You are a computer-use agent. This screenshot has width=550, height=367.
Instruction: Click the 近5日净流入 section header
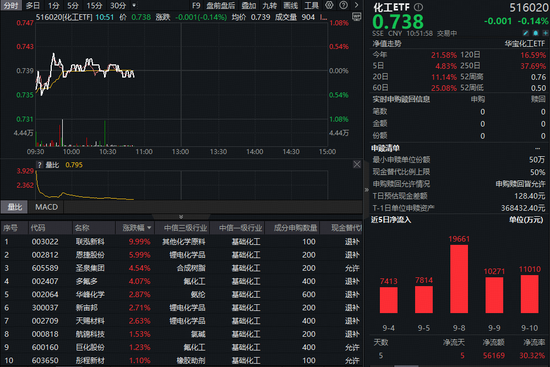tap(391, 220)
